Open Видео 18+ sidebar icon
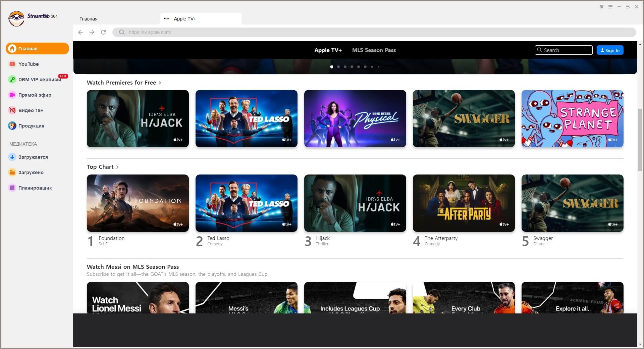This screenshot has width=644, height=349. pyautogui.click(x=12, y=110)
